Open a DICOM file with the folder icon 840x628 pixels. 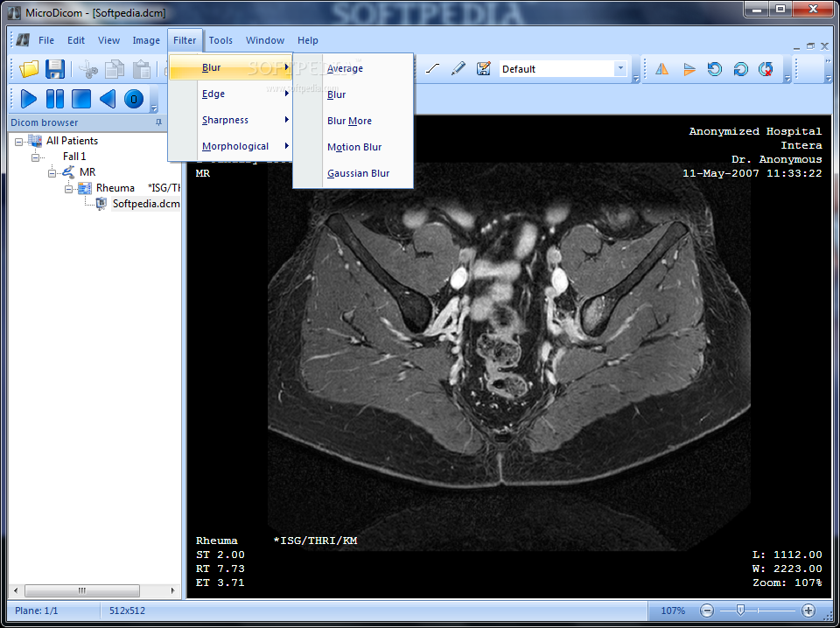[29, 69]
